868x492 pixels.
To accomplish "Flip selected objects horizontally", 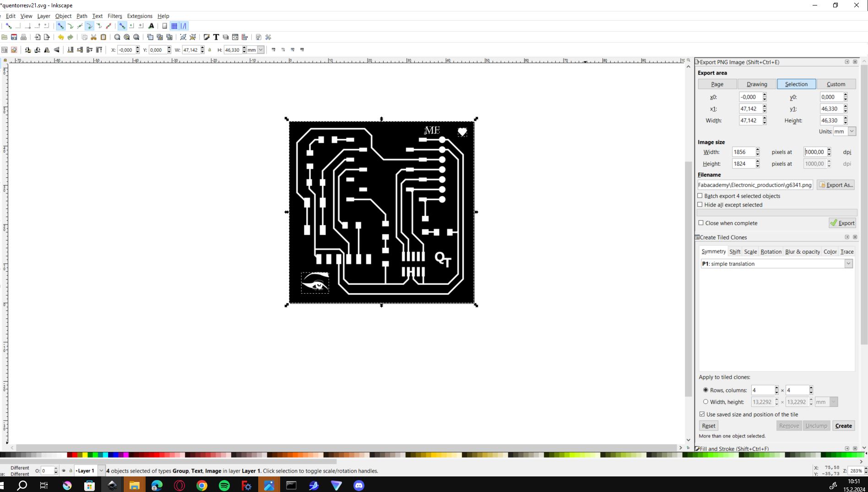I will click(47, 50).
